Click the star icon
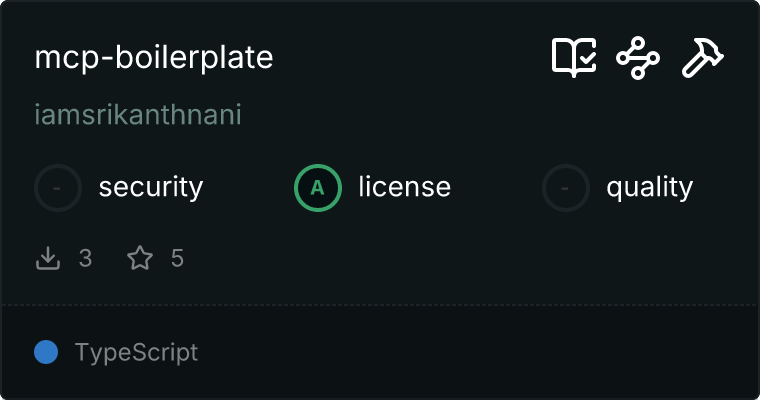This screenshot has width=760, height=400. 140,258
